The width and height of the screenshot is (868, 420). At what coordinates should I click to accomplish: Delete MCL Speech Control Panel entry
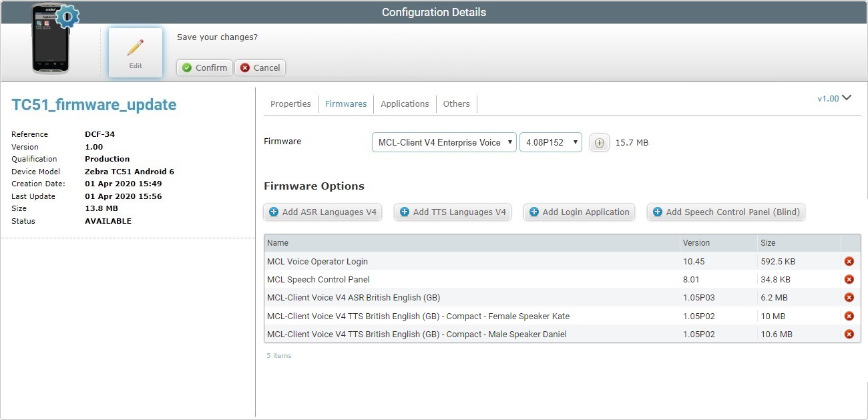pos(849,279)
